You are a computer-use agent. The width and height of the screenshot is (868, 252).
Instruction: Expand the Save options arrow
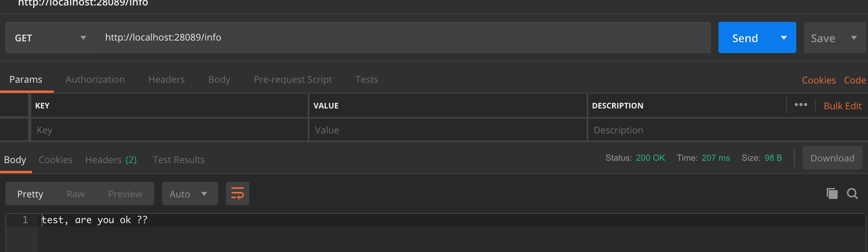(854, 38)
